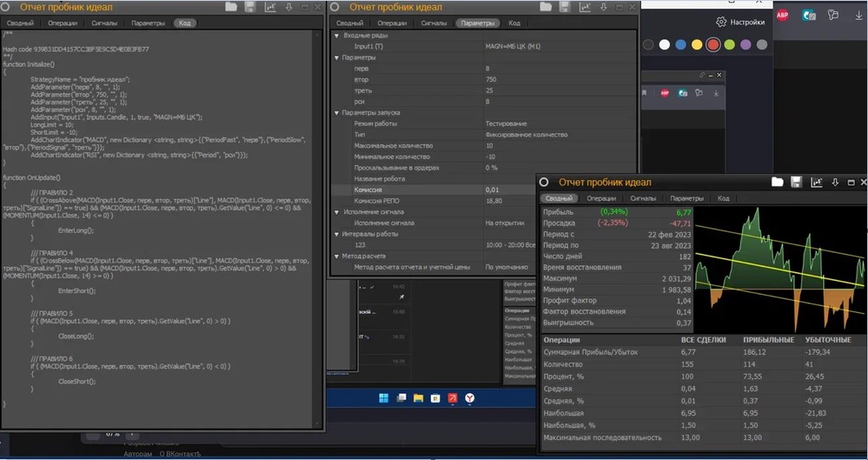Image resolution: width=868 pixels, height=460 pixels.
Task: Open folder icon in left report window
Action: [x=231, y=7]
